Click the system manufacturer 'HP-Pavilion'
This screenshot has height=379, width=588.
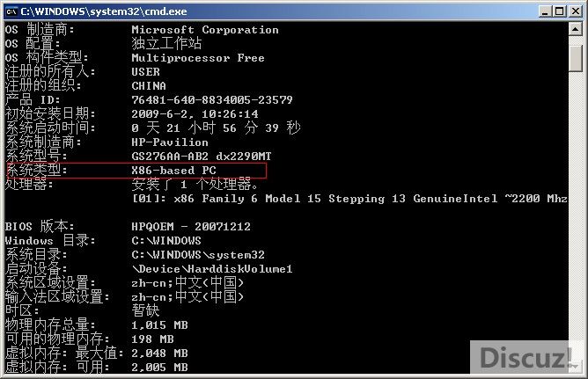tap(170, 142)
